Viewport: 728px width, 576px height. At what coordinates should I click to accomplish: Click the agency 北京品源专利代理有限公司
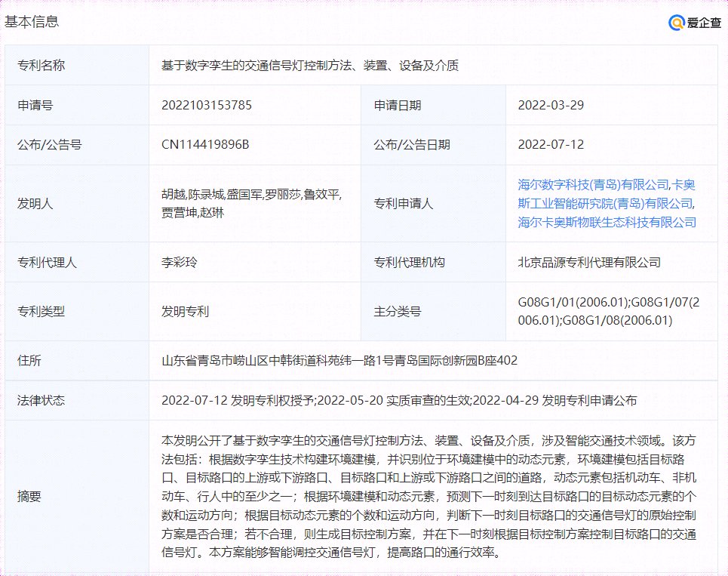[x=589, y=263]
